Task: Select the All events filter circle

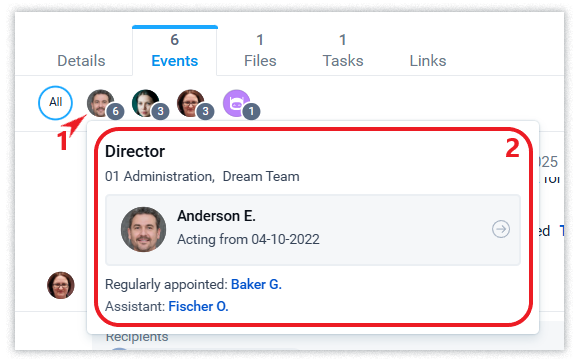Action: click(55, 103)
